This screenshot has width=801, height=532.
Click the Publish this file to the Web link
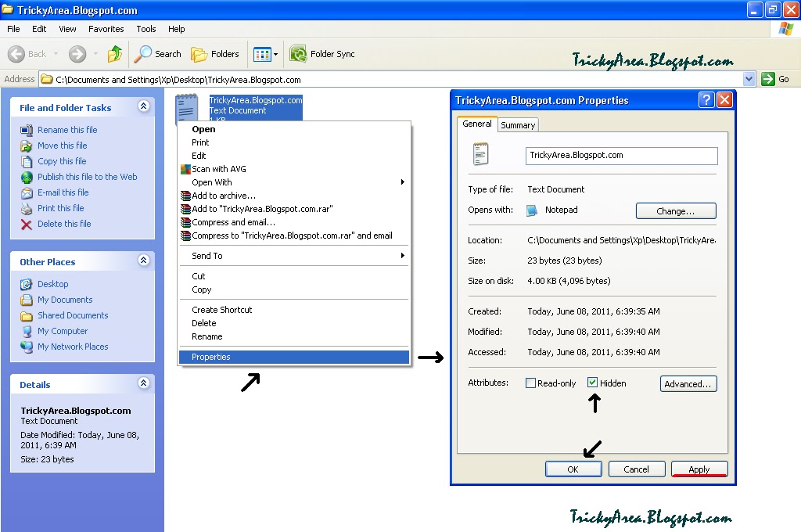(x=88, y=177)
